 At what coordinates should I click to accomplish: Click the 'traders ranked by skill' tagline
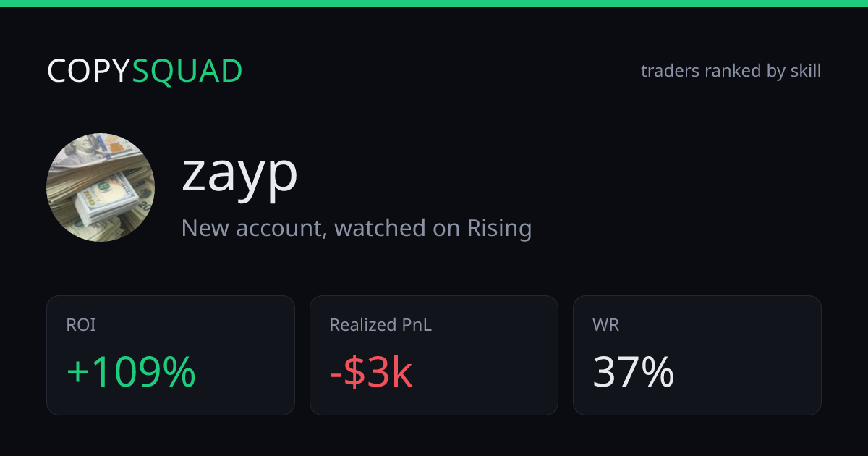(x=731, y=71)
